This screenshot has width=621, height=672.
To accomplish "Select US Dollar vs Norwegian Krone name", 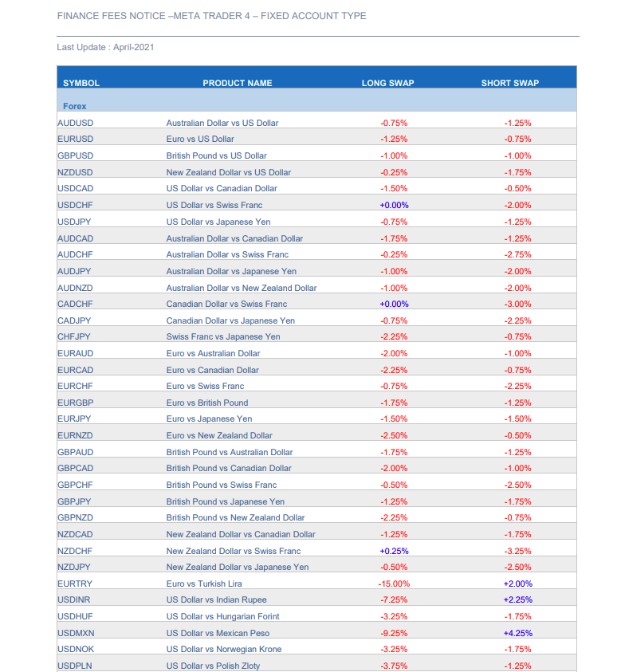I will 224,649.
